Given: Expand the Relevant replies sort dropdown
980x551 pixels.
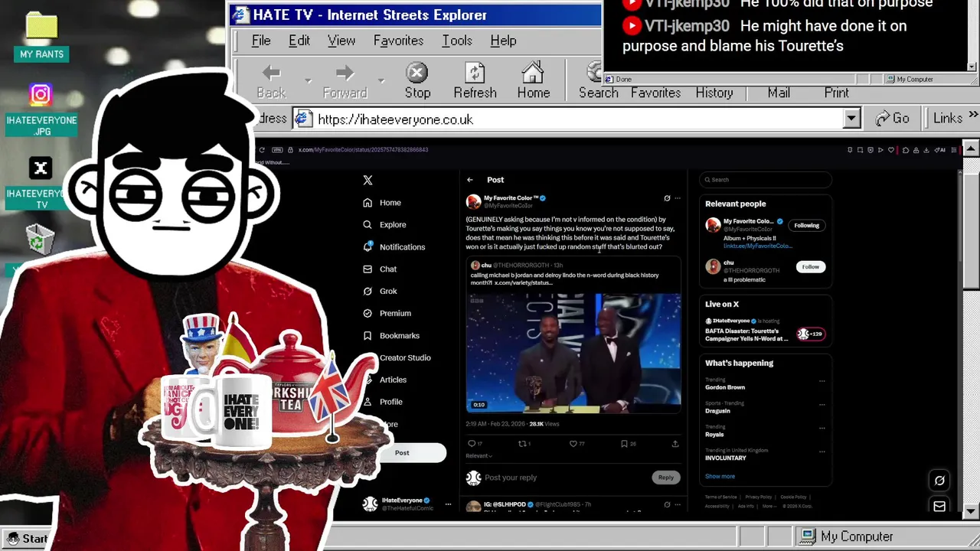Looking at the screenshot, I should pos(479,456).
